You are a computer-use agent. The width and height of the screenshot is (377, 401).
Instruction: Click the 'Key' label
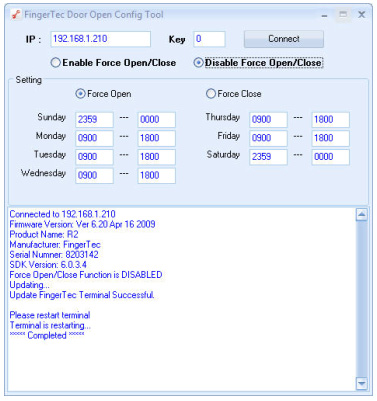click(x=177, y=40)
